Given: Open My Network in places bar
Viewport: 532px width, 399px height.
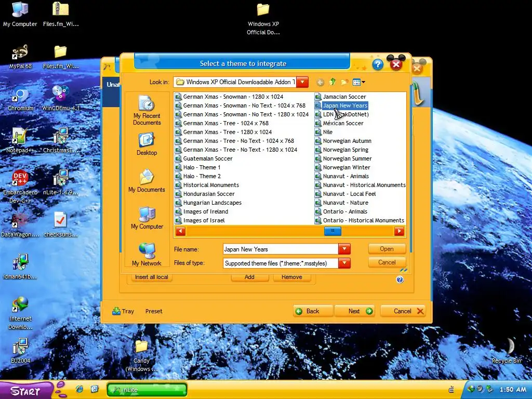Looking at the screenshot, I should 147,255.
